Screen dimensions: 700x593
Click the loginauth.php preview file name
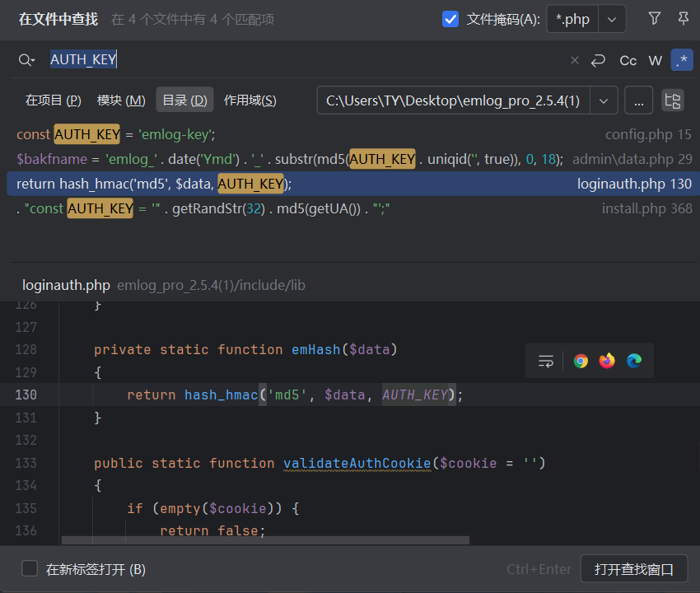point(66,285)
